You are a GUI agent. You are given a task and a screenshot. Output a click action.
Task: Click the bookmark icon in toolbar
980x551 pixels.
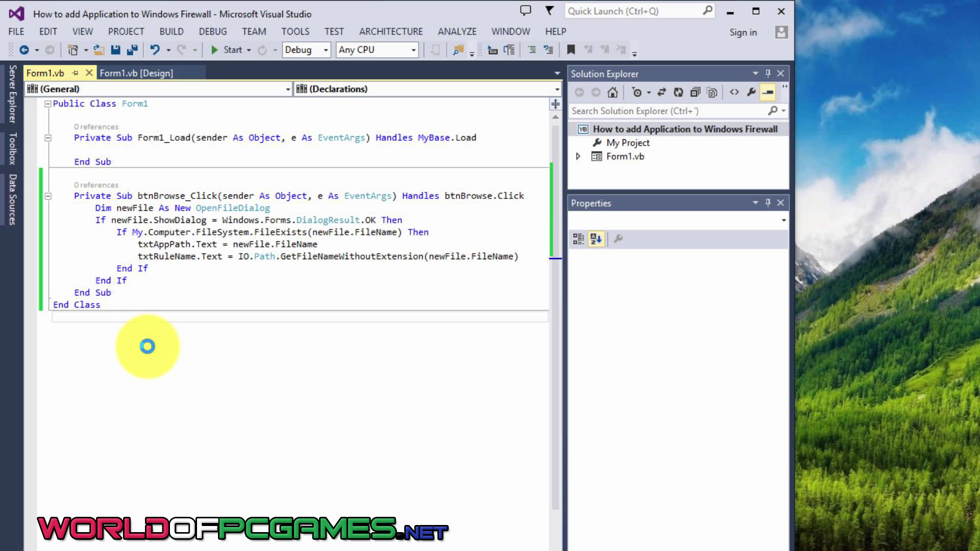pyautogui.click(x=571, y=49)
